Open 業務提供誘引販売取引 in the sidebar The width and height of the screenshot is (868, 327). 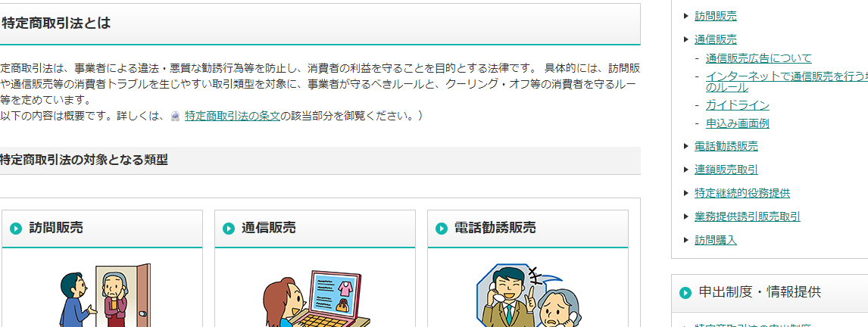(x=748, y=217)
